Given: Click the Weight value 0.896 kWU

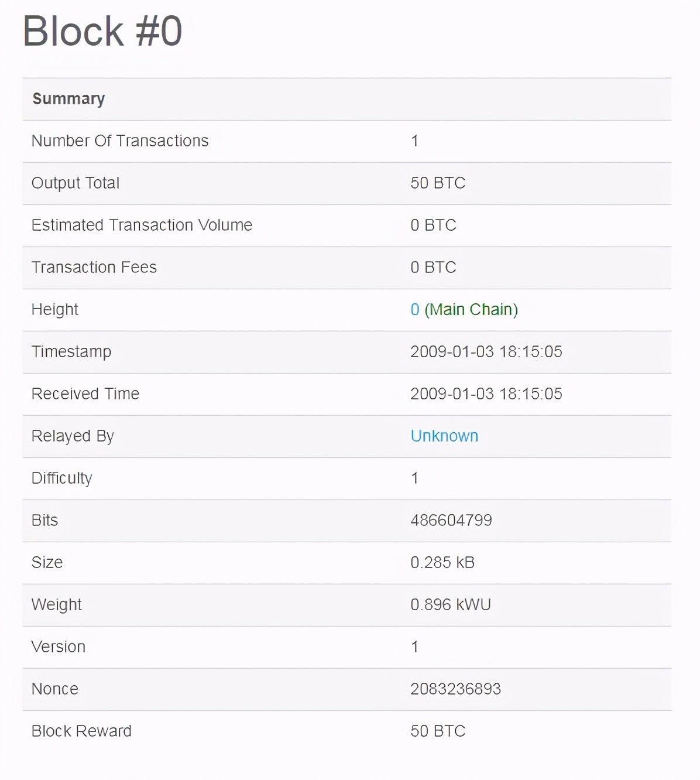Looking at the screenshot, I should tap(451, 604).
